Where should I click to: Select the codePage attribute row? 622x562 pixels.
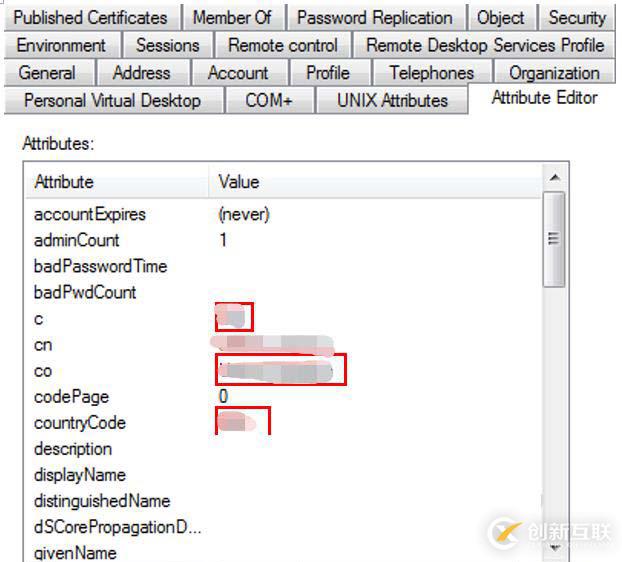(283, 397)
